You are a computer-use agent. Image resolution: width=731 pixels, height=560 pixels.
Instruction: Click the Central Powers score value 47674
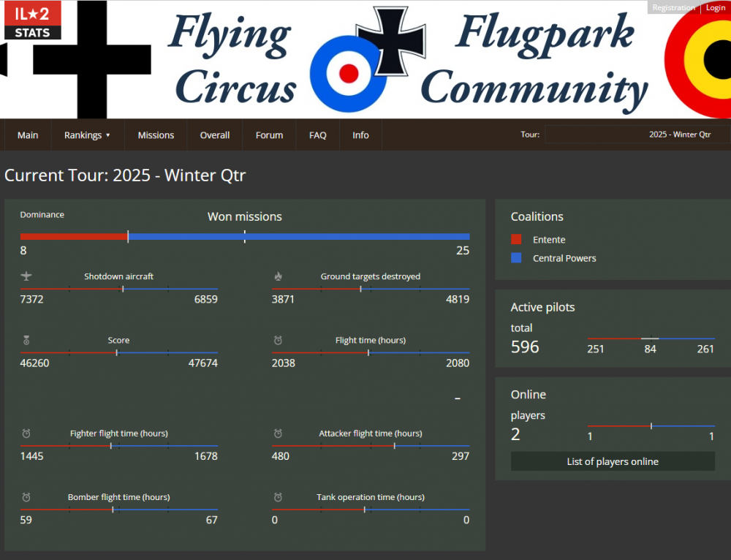202,363
